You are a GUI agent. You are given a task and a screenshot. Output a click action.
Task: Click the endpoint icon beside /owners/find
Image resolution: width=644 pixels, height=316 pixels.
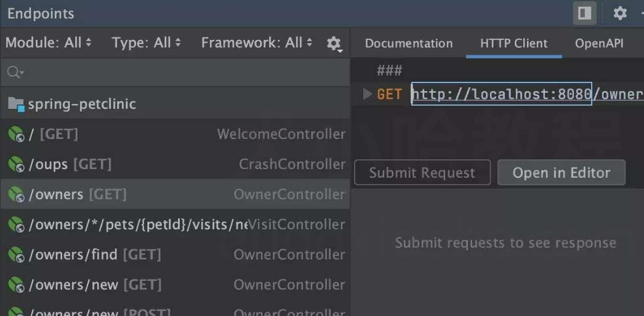(x=16, y=255)
